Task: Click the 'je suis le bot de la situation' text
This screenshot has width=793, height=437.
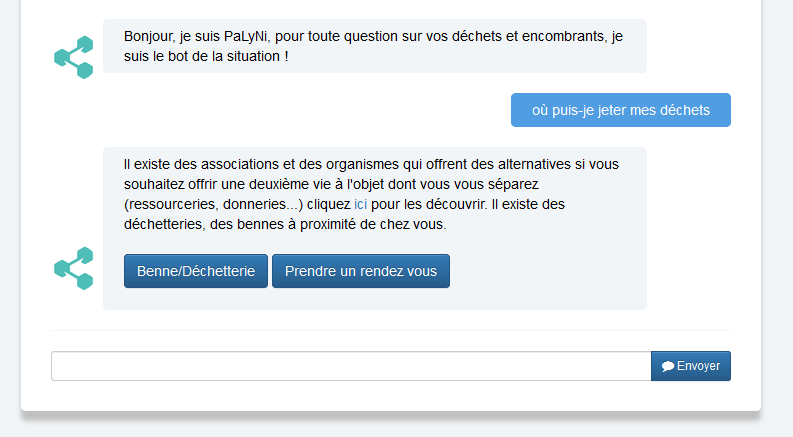Action: tap(206, 56)
